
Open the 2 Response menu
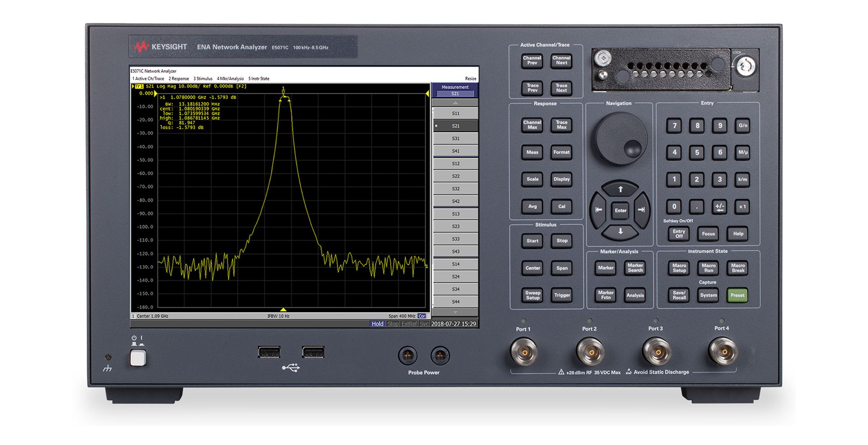point(179,79)
